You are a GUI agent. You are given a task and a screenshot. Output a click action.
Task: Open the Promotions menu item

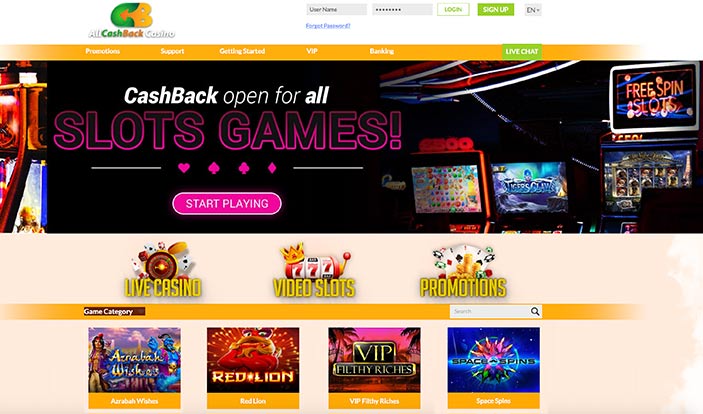pyautogui.click(x=103, y=51)
